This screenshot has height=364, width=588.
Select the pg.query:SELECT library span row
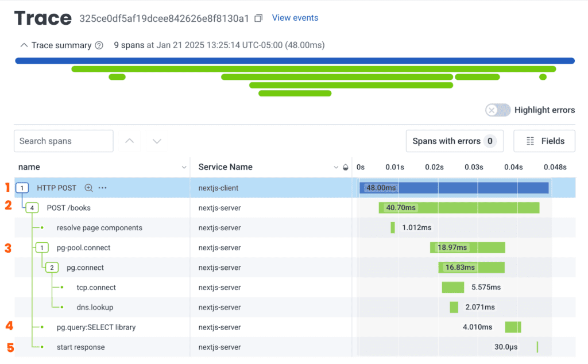96,327
